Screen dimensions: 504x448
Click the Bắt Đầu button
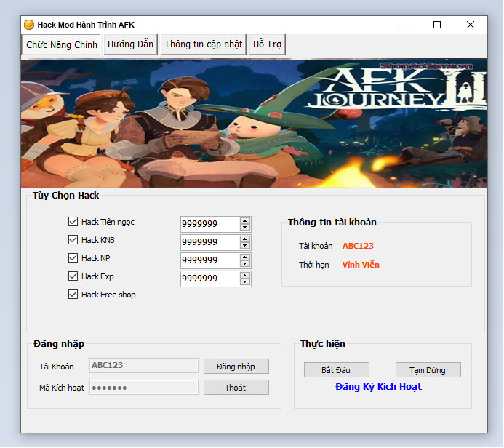[337, 370]
